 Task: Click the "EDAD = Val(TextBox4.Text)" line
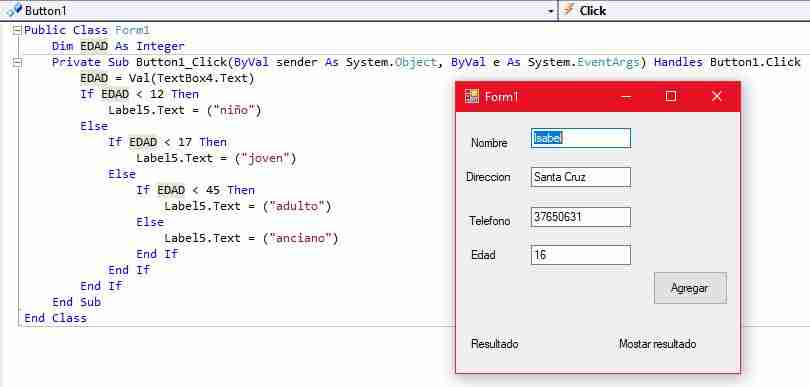click(x=167, y=79)
